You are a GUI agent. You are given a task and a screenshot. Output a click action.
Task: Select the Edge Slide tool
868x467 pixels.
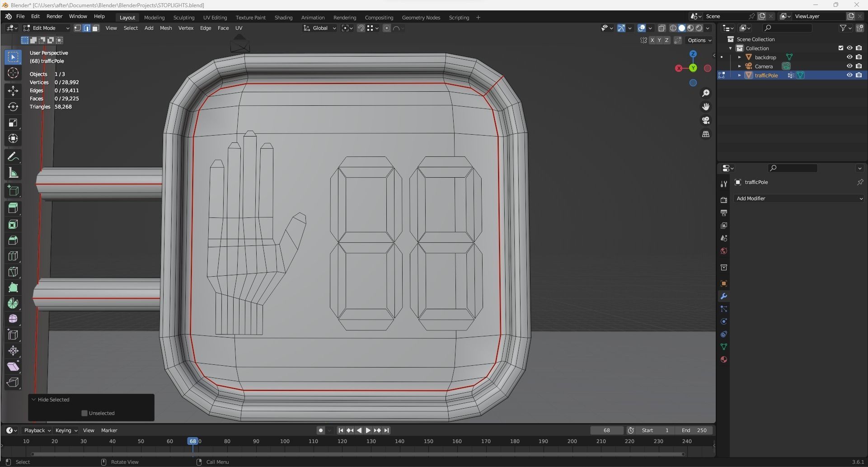click(x=13, y=335)
